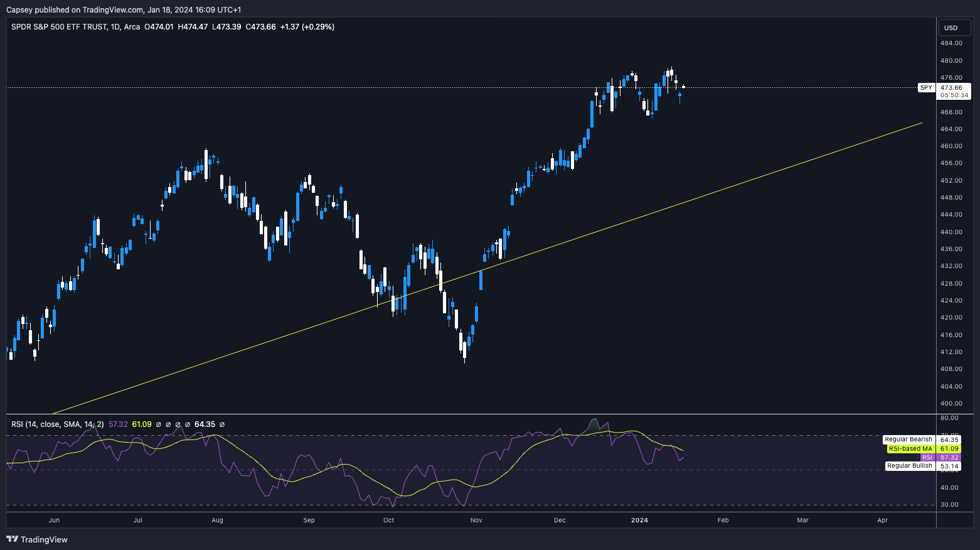Click the 473.66 current price label
This screenshot has width=980, height=550.
tap(951, 88)
